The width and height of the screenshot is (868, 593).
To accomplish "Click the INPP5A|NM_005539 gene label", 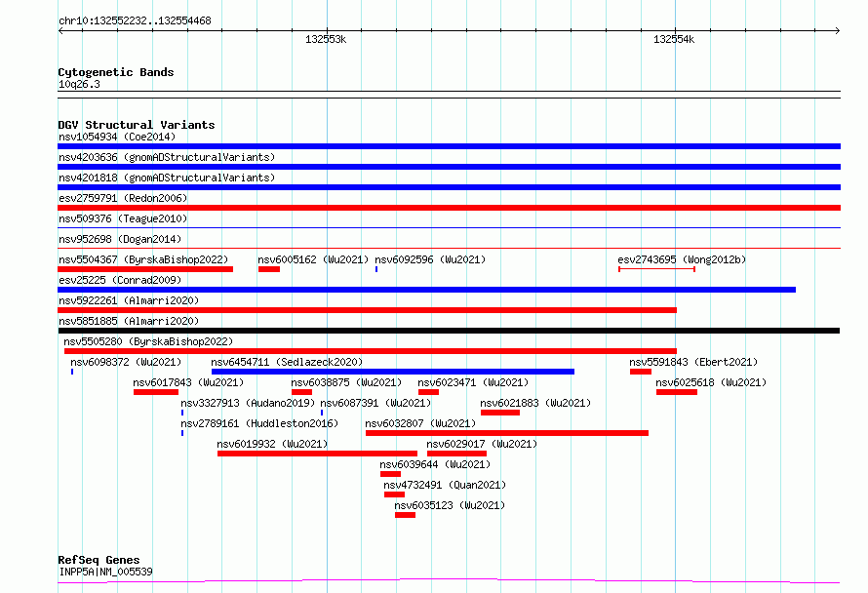I will (105, 572).
